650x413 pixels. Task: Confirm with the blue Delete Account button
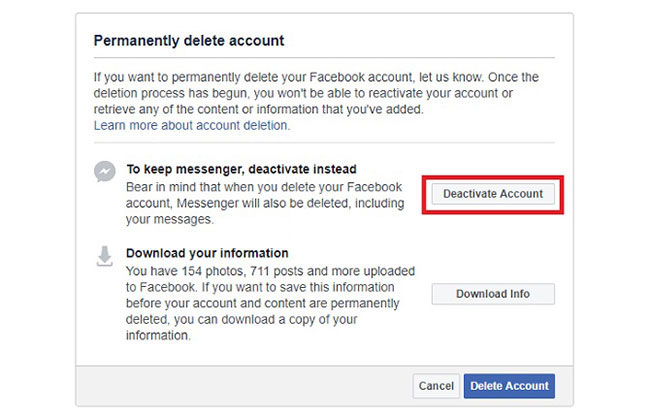click(509, 386)
